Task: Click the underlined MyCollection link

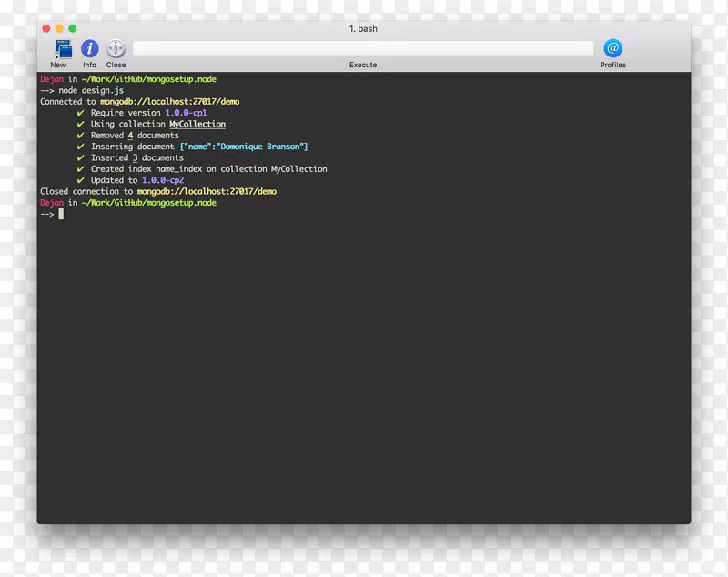Action: 197,125
